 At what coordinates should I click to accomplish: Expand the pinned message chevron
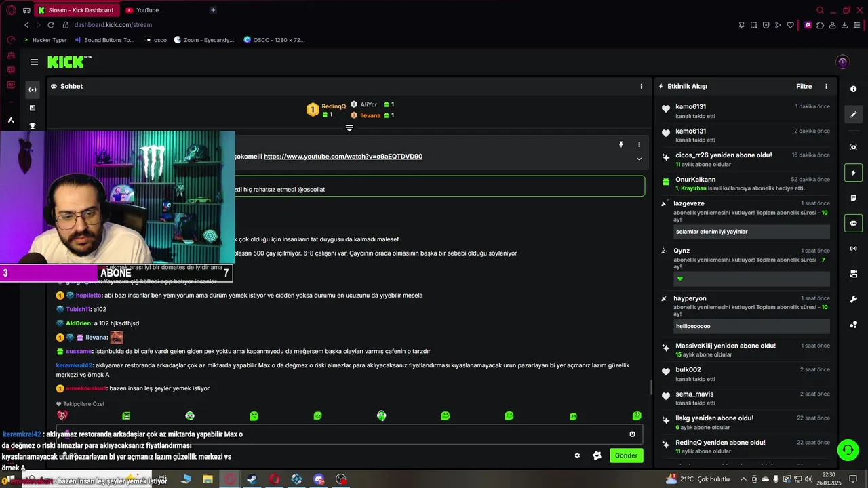(639, 159)
